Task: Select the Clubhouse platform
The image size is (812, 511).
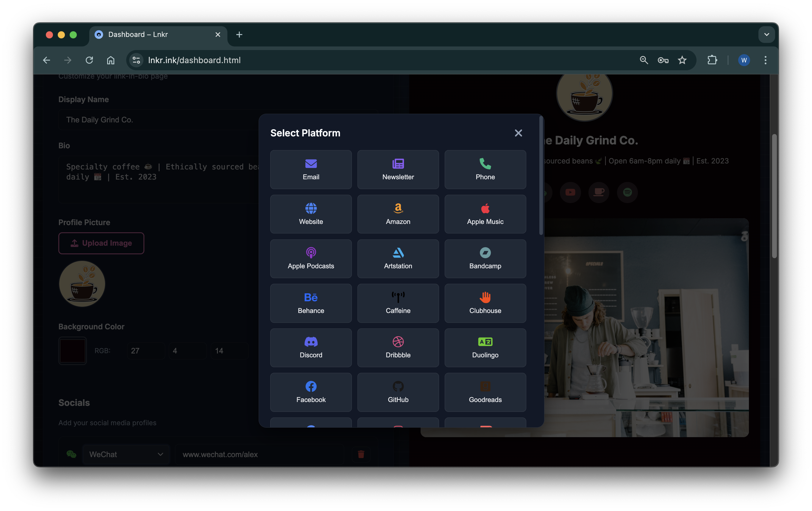Action: (485, 303)
